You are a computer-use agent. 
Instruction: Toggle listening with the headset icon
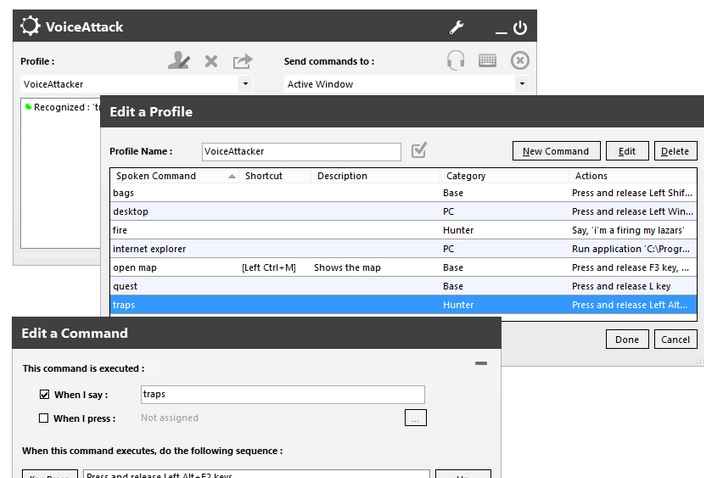click(456, 61)
